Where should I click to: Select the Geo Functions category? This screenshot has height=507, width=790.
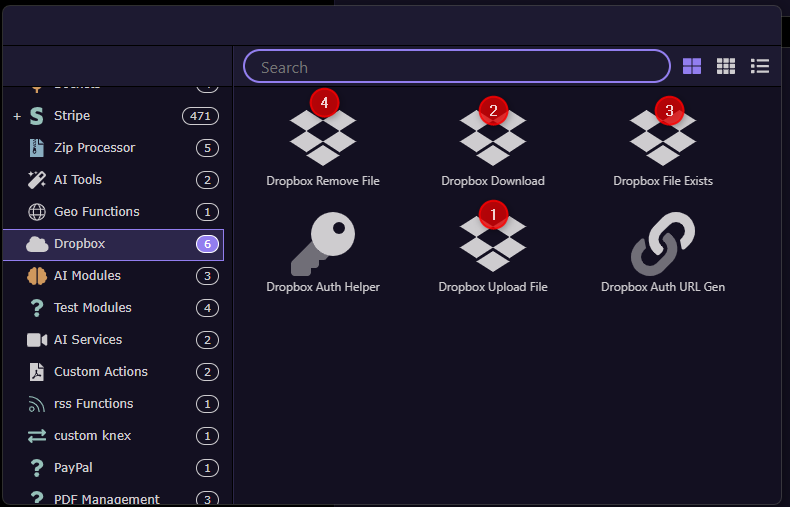pos(96,212)
